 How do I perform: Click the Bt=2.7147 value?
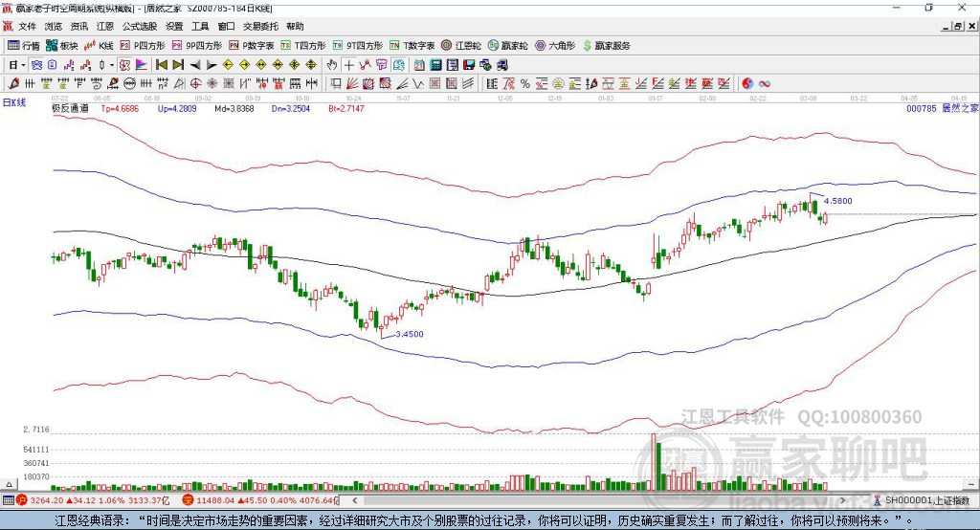pyautogui.click(x=346, y=108)
